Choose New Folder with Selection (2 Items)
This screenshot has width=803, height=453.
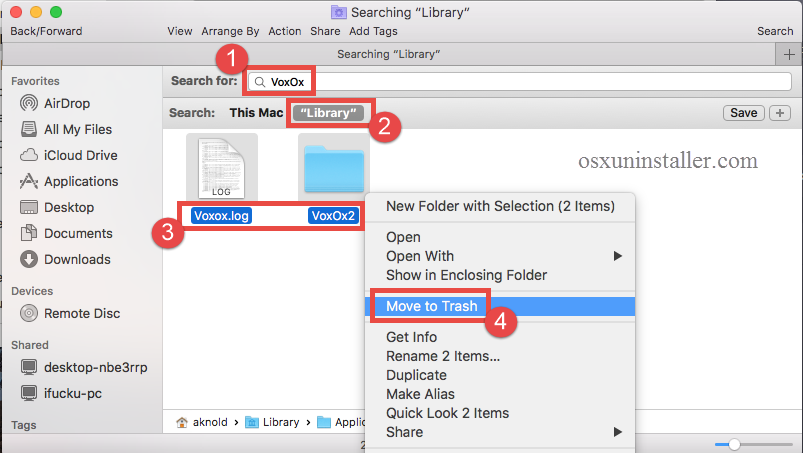[x=500, y=206]
